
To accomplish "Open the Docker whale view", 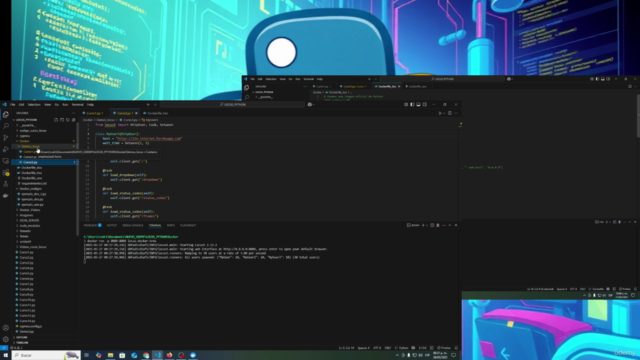I will coord(5,196).
